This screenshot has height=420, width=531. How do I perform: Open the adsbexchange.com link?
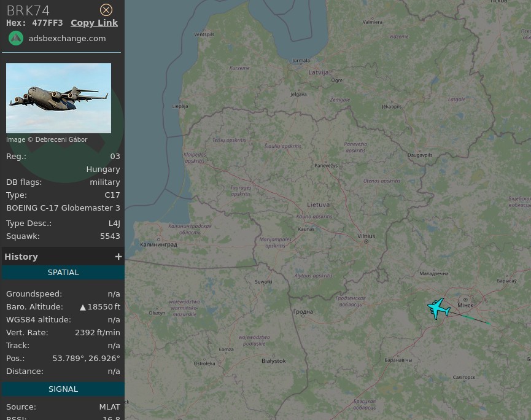(x=67, y=38)
